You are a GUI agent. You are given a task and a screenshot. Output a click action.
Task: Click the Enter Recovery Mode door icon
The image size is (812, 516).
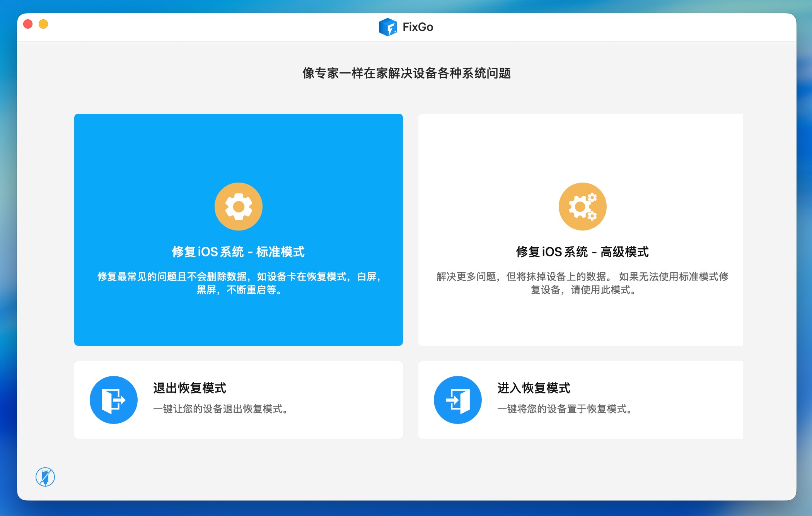click(x=457, y=400)
